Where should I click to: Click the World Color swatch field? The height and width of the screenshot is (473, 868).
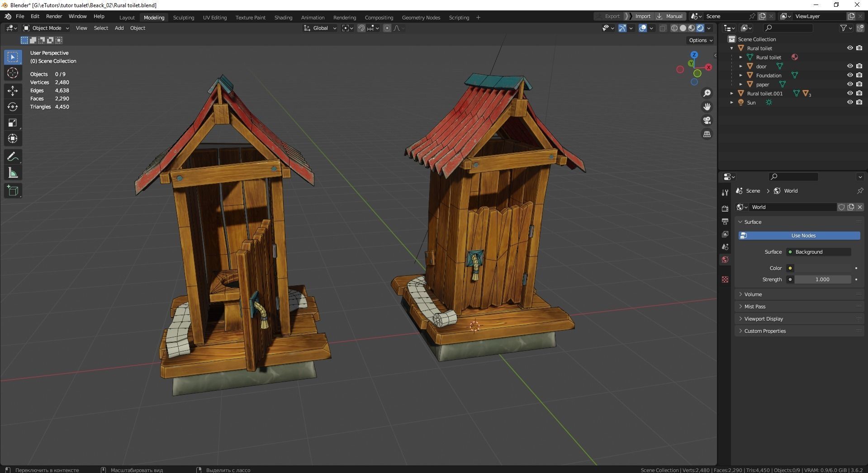click(823, 268)
